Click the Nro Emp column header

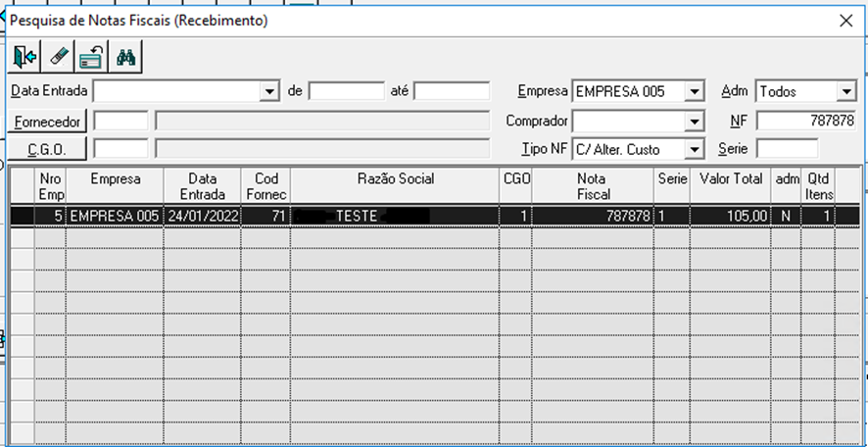pos(50,186)
